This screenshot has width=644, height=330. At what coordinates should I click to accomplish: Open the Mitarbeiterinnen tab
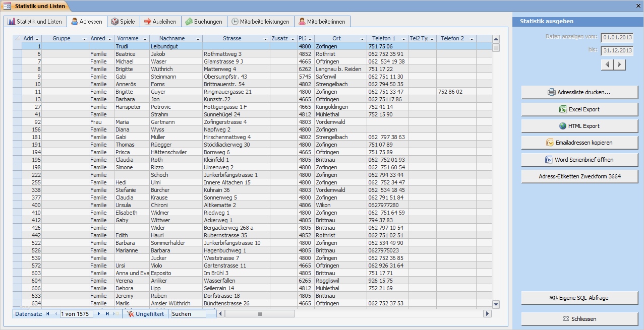(x=323, y=21)
